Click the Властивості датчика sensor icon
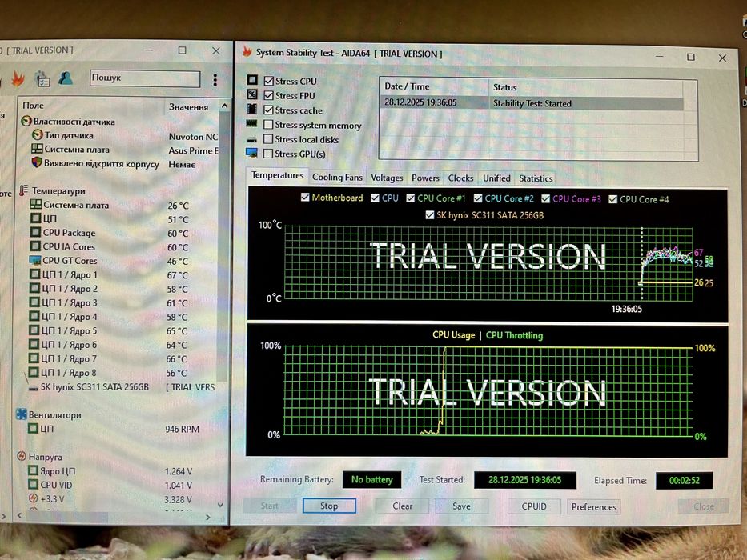The height and width of the screenshot is (560, 747). coord(26,121)
